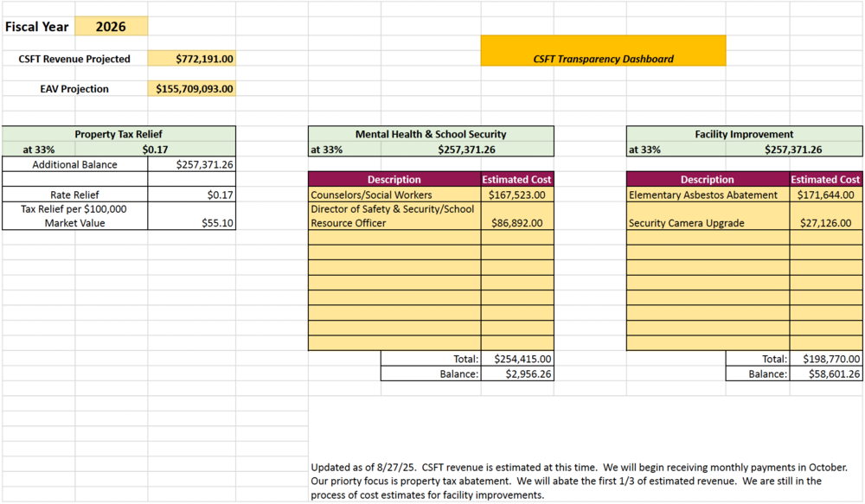
Task: Select the EAV Projection value $155,709,093.00
Action: pyautogui.click(x=191, y=89)
